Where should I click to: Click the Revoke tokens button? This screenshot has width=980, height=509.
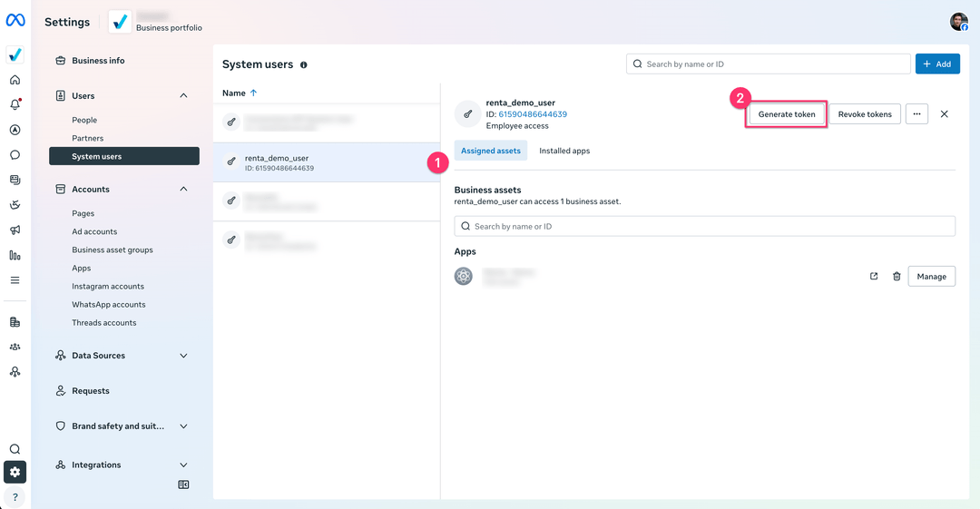click(865, 113)
